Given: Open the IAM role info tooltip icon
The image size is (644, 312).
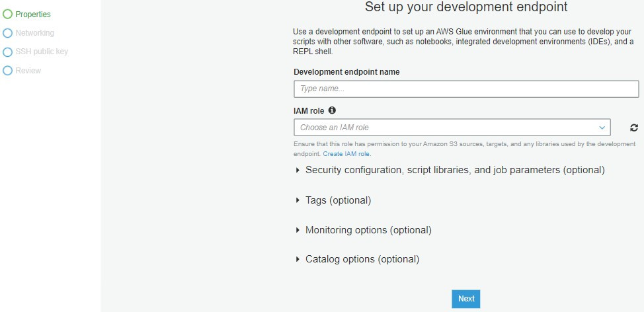Looking at the screenshot, I should [x=332, y=110].
